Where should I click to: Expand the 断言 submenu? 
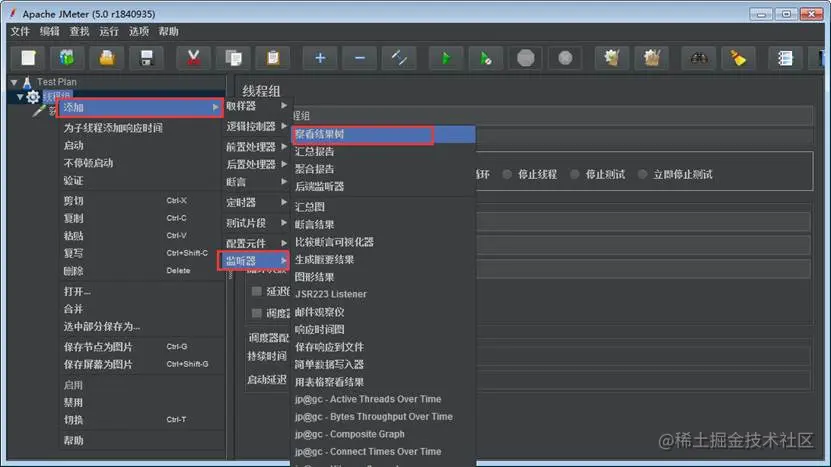257,182
